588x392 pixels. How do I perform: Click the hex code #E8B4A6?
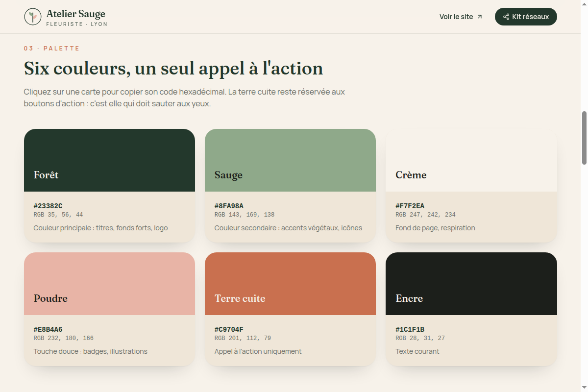[x=48, y=330]
